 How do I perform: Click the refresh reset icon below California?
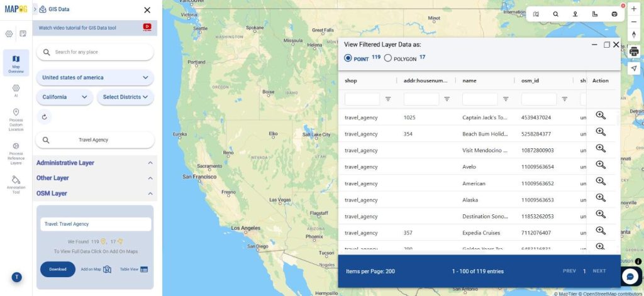coord(45,117)
